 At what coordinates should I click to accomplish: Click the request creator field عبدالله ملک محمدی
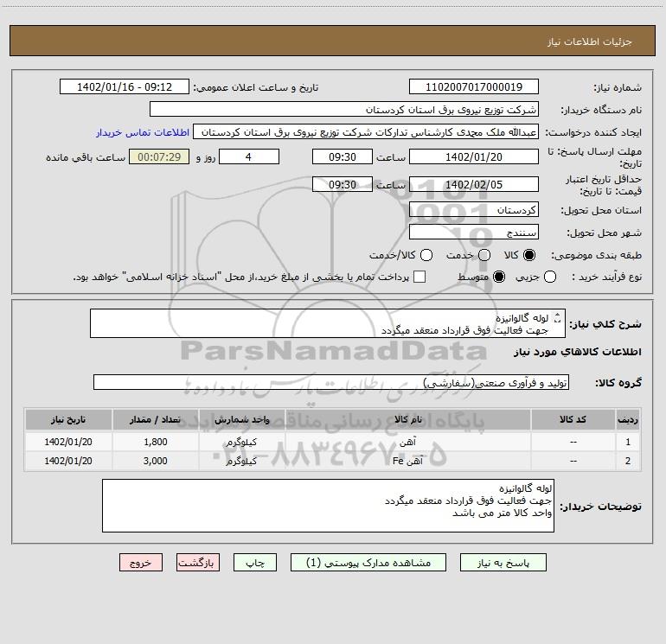[366, 131]
